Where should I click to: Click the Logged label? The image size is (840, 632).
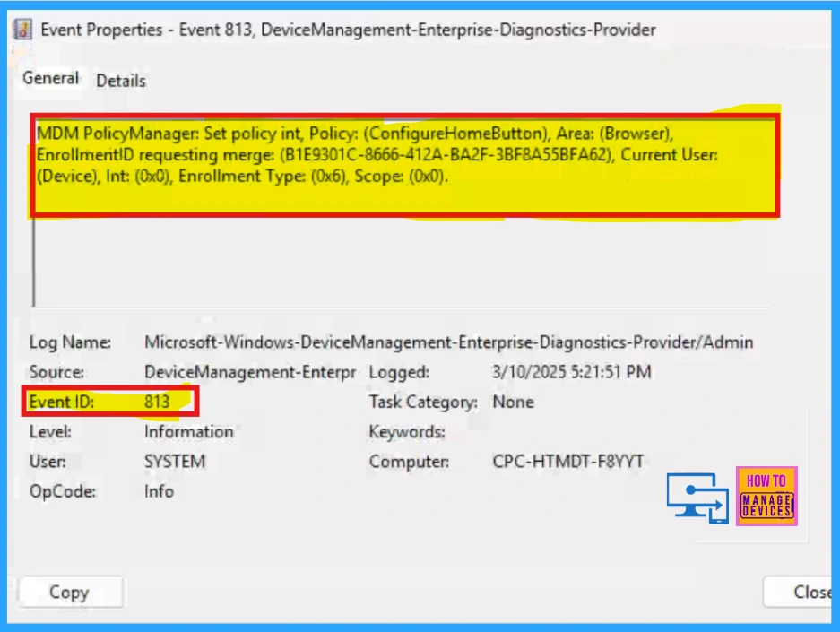(x=399, y=372)
